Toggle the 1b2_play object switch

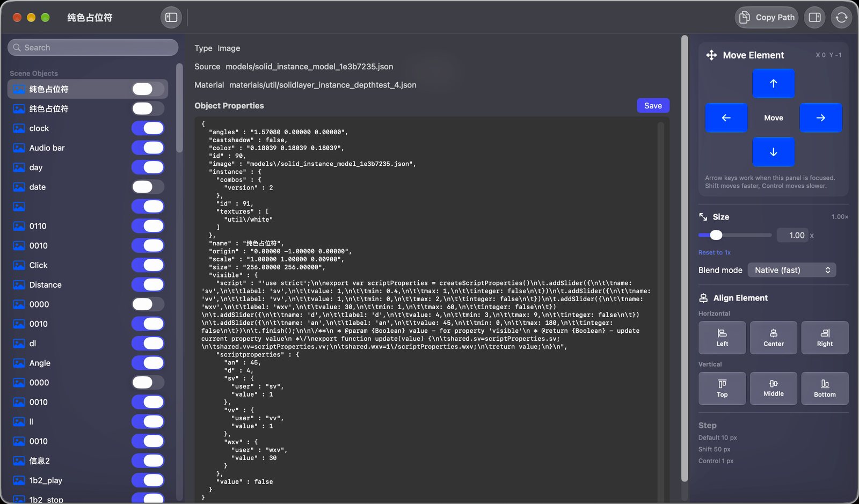pos(148,480)
